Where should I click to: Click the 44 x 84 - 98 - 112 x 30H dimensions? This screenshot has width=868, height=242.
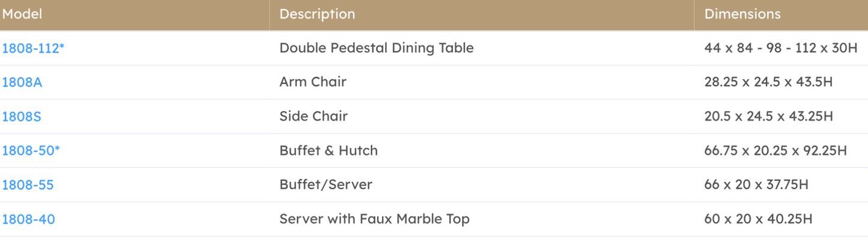tap(781, 48)
